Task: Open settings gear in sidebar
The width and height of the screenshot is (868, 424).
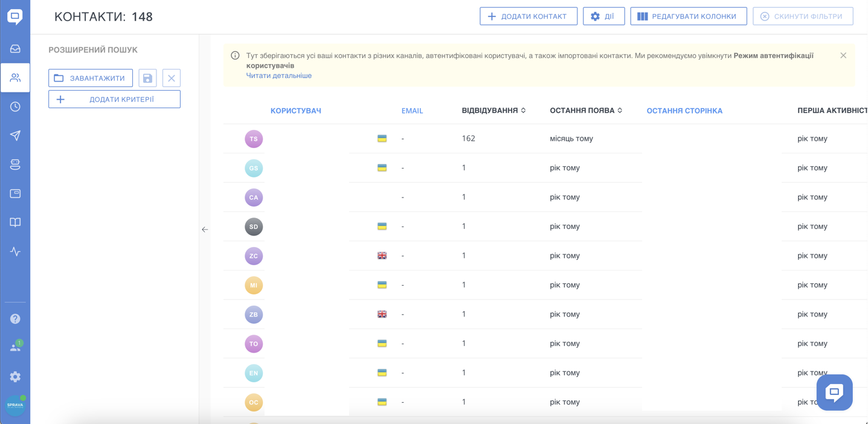Action: (15, 377)
